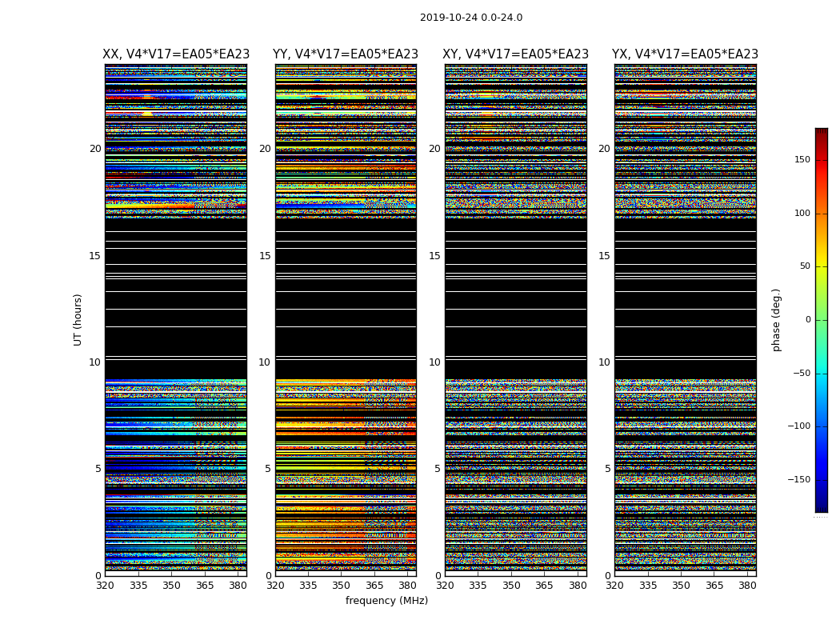
Task: Click the 'frequency (MHz)' x-axis label
Action: click(x=386, y=600)
